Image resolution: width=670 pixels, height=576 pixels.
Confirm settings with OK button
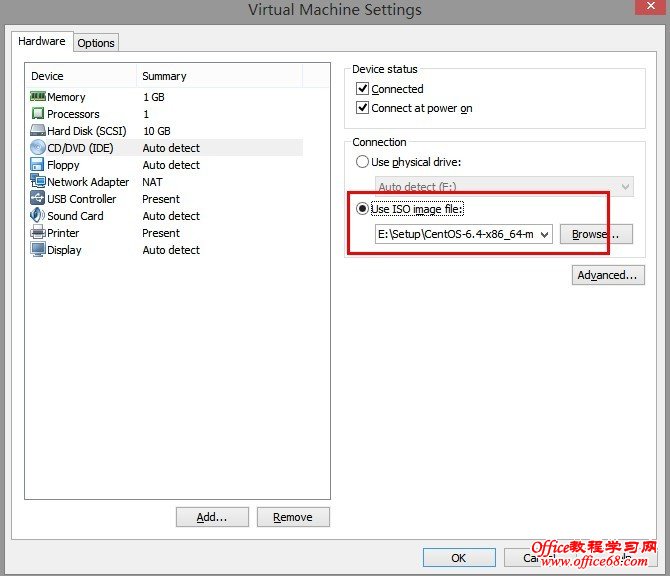[459, 558]
